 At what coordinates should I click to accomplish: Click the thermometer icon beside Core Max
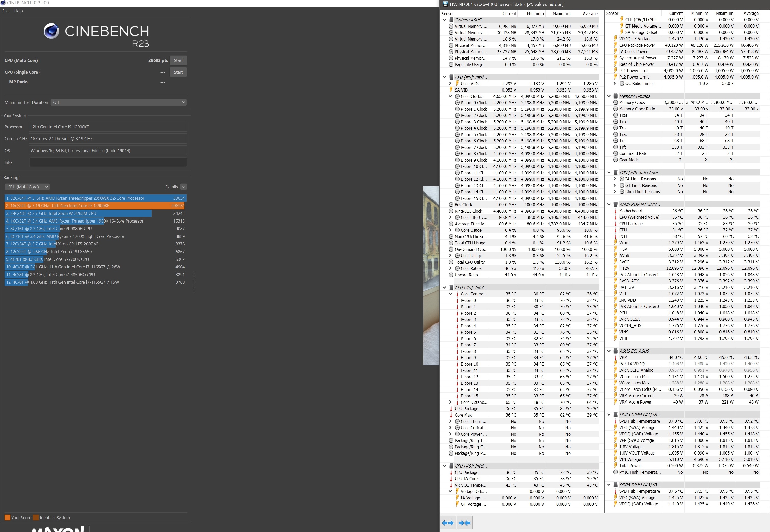pyautogui.click(x=451, y=415)
